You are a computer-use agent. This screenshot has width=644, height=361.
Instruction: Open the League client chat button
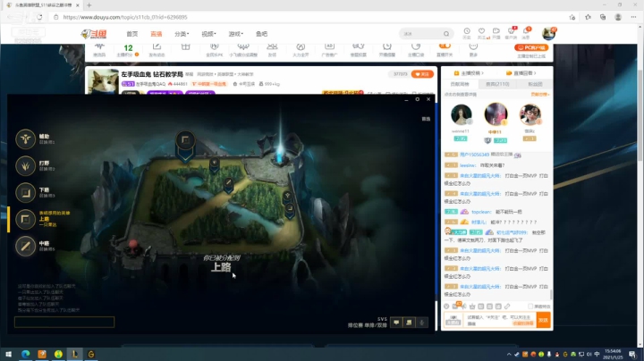[x=396, y=323]
